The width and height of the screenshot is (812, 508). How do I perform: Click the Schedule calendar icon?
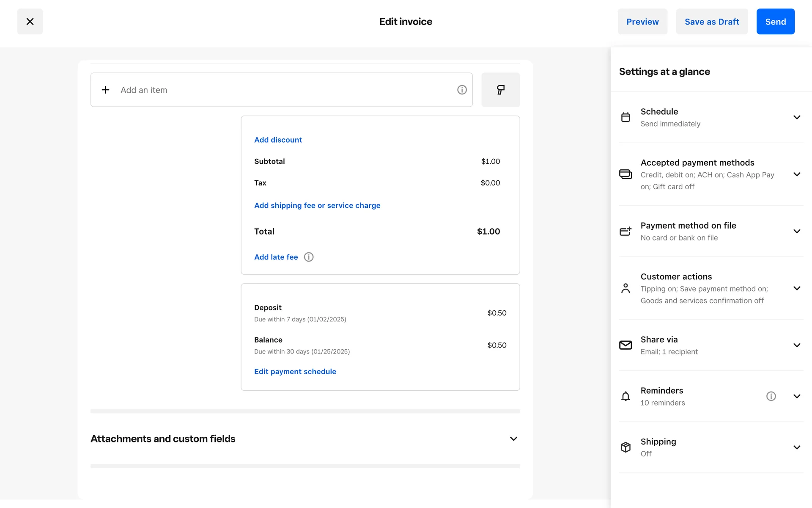click(625, 117)
